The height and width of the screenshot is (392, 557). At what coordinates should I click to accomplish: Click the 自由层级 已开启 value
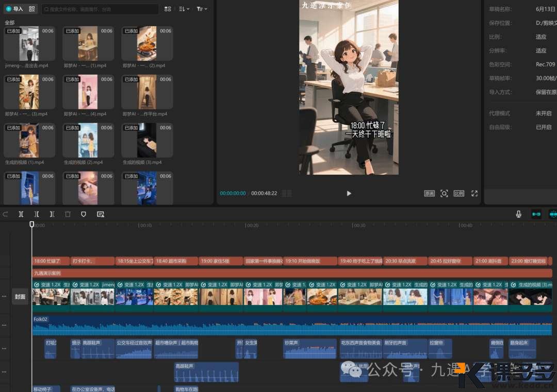coord(544,127)
